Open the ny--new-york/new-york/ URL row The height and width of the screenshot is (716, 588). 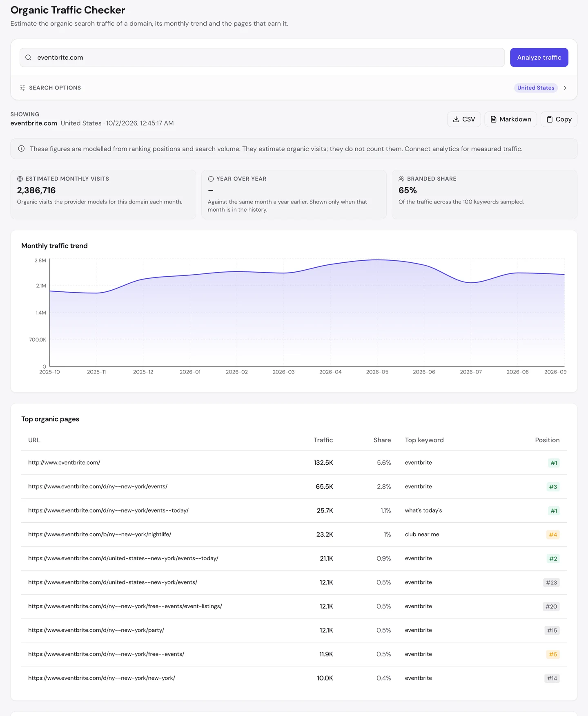coord(294,678)
